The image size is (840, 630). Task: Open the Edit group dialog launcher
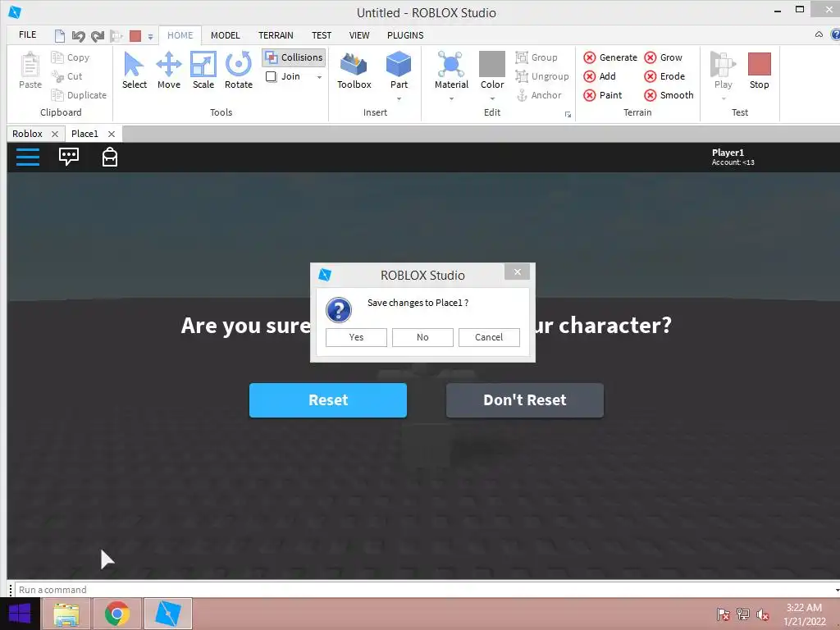click(568, 115)
